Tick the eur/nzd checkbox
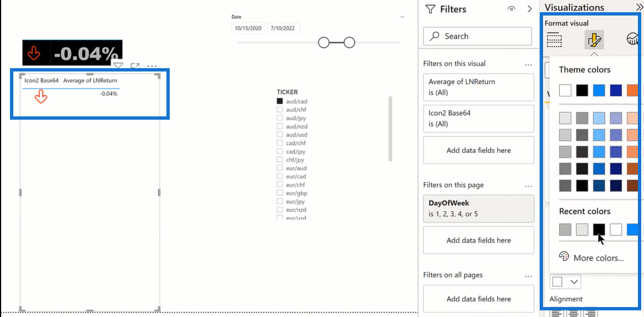 click(280, 210)
